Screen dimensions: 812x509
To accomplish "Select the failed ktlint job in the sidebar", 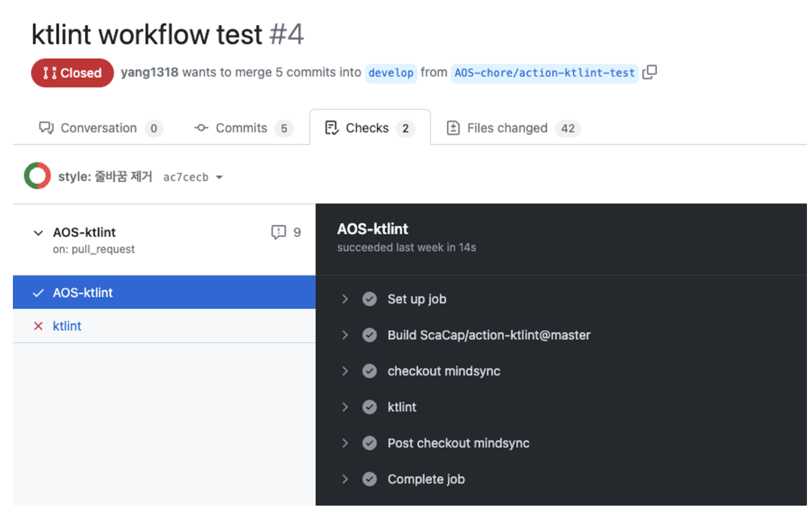I will click(x=164, y=326).
